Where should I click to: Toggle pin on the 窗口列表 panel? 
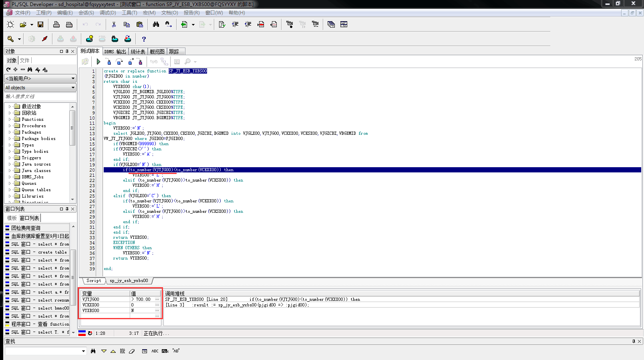pyautogui.click(x=67, y=209)
